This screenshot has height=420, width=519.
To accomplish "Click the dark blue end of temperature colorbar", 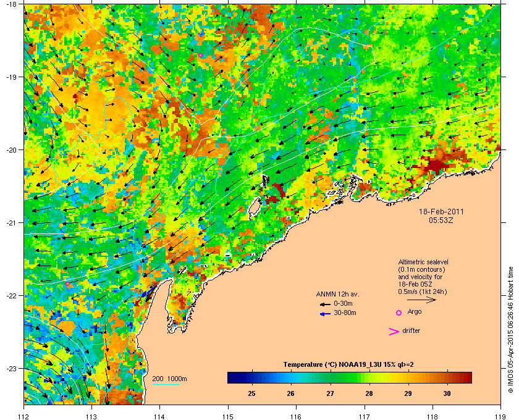I will [234, 377].
